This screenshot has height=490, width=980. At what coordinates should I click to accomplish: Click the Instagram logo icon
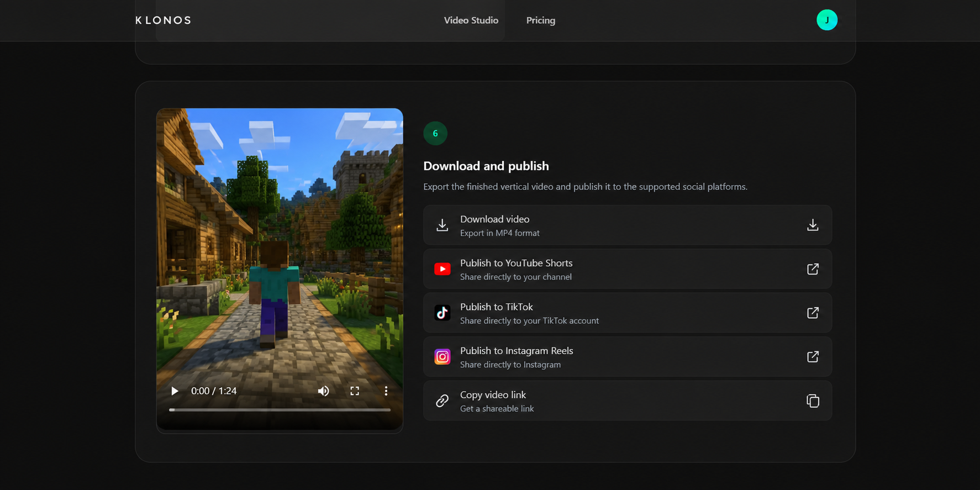pyautogui.click(x=442, y=357)
